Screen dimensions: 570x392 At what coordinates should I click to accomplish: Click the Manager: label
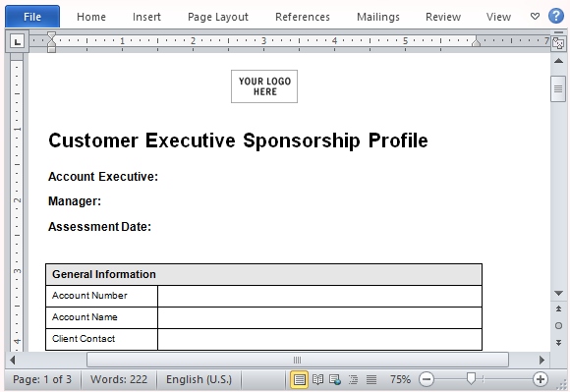(x=75, y=200)
